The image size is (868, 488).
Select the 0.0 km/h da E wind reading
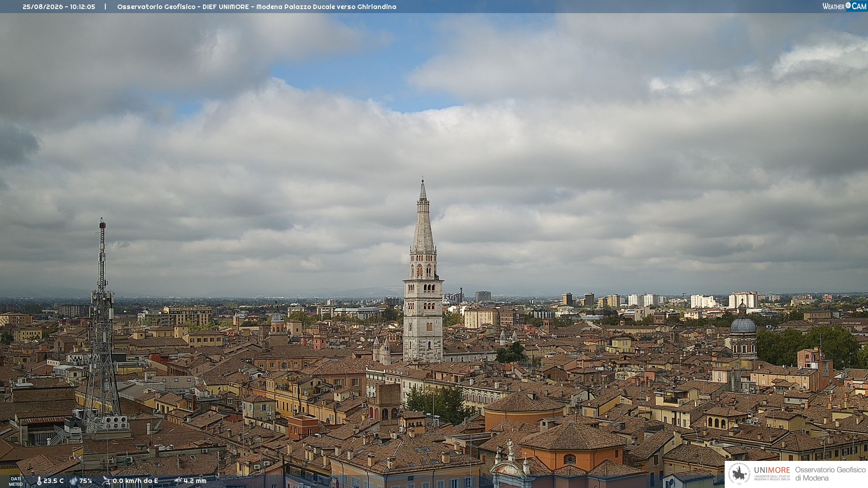click(x=135, y=481)
